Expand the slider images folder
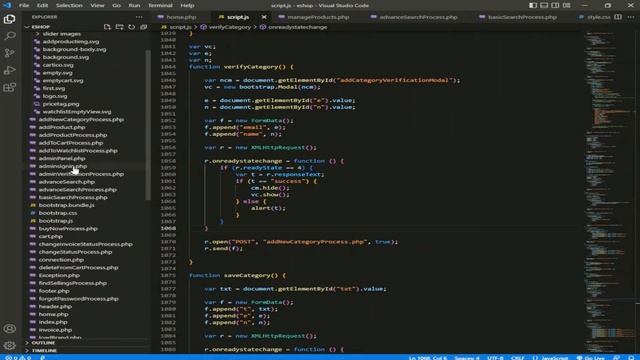 click(61, 34)
